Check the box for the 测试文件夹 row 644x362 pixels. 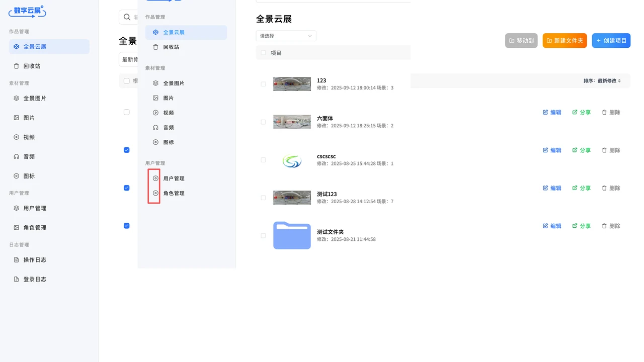[x=263, y=235]
